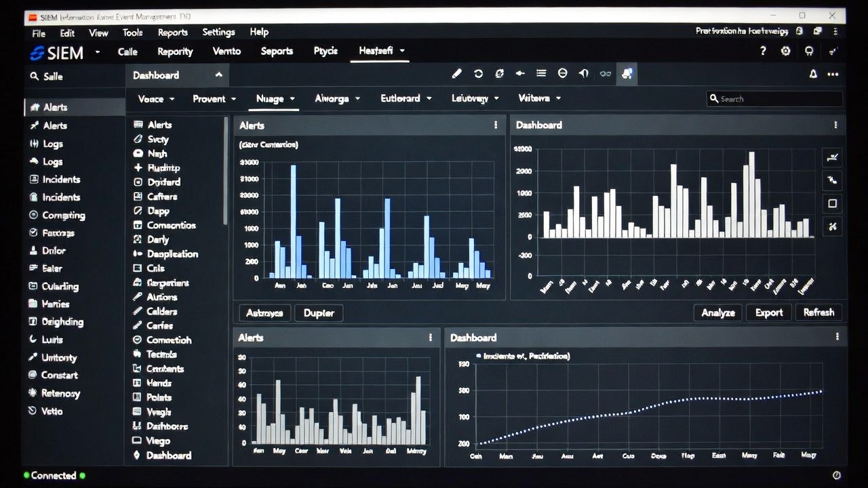
Task: Collapse the Dashboard header chevron above the list
Action: click(x=218, y=75)
